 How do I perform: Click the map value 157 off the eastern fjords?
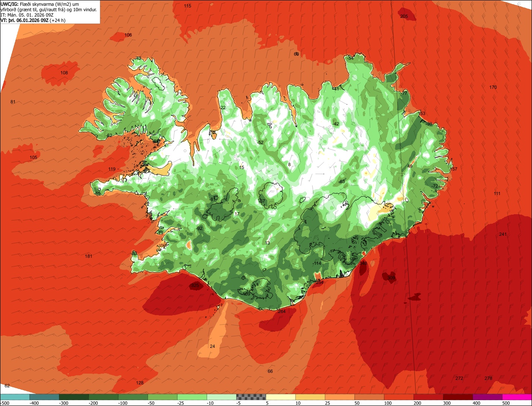point(453,169)
